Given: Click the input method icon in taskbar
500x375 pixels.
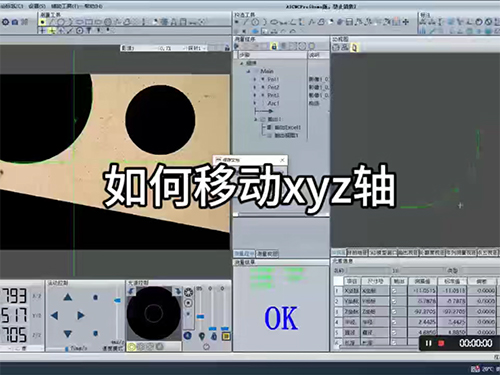Looking at the screenshot, I should [476, 369].
